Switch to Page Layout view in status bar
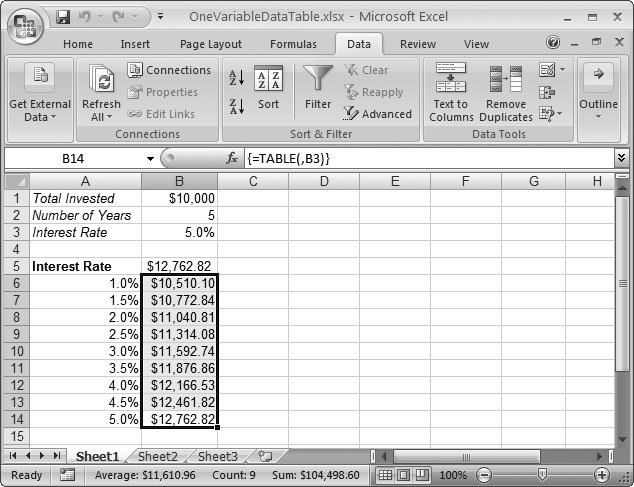This screenshot has height=487, width=634. [x=404, y=475]
